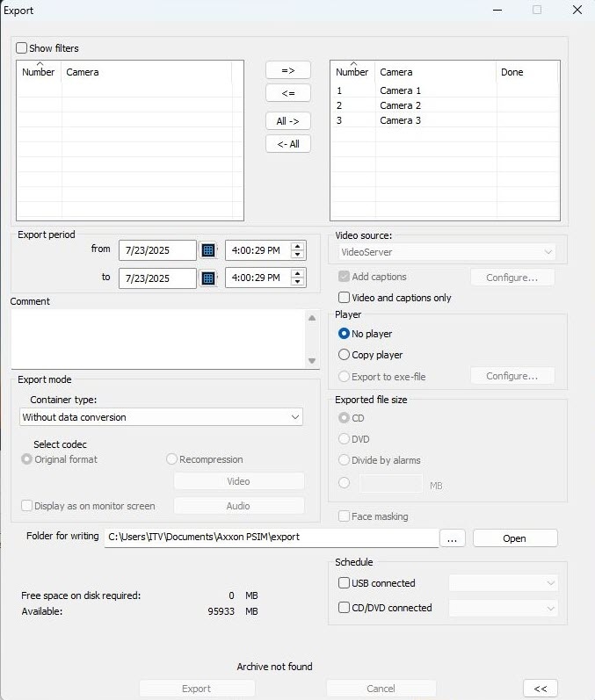Open the CD/DVD connected schedule dropdown

[x=504, y=608]
